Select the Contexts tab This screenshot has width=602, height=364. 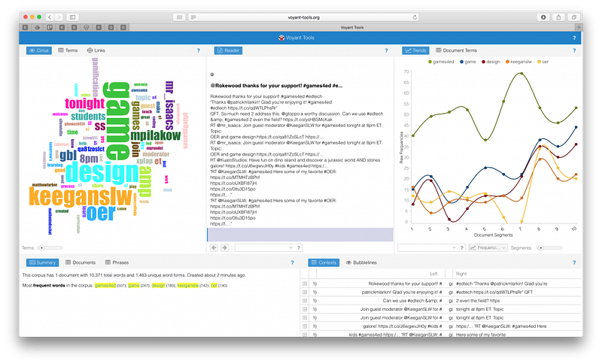pos(324,262)
